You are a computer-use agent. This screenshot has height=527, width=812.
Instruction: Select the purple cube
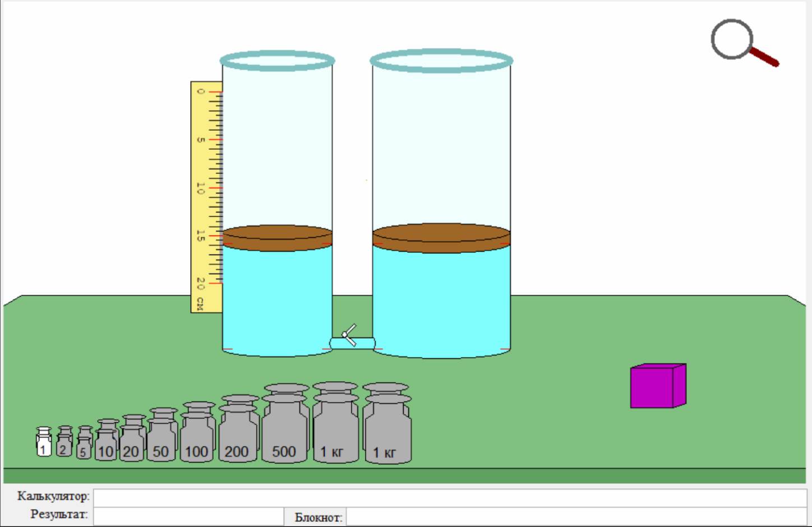pyautogui.click(x=658, y=386)
